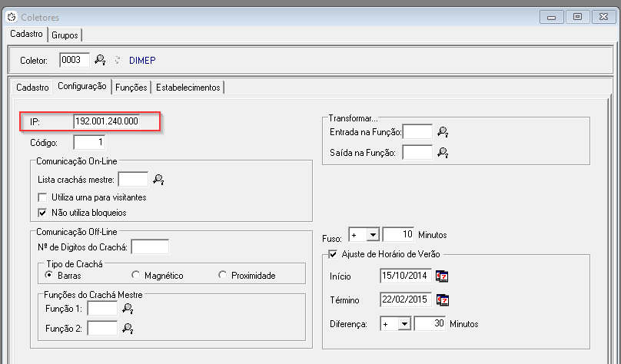
Task: Switch to the Grupos tab
Action: click(65, 35)
